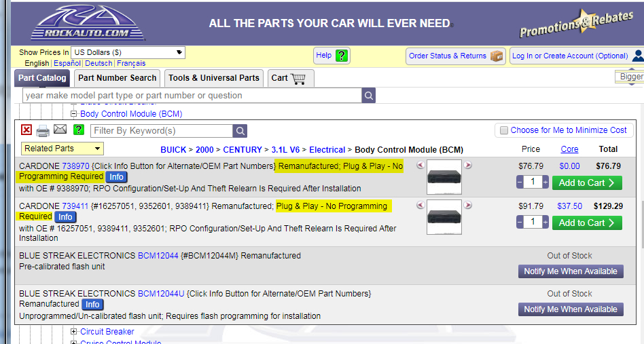Screen dimensions: 644x344
Task: Open Tools & Universal Parts tab
Action: (214, 78)
